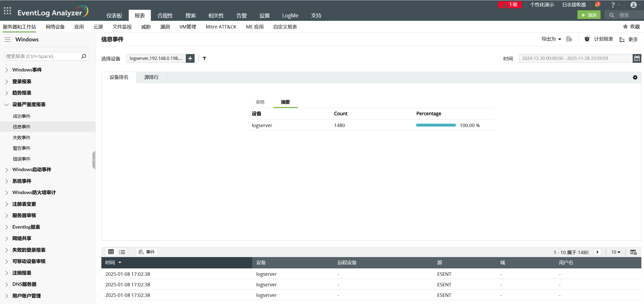Open the apps grid launcher icon

(x=7, y=11)
